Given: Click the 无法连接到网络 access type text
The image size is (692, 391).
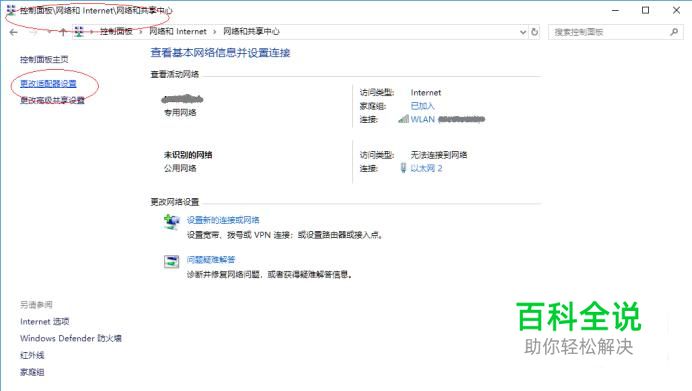Looking at the screenshot, I should click(x=439, y=155).
